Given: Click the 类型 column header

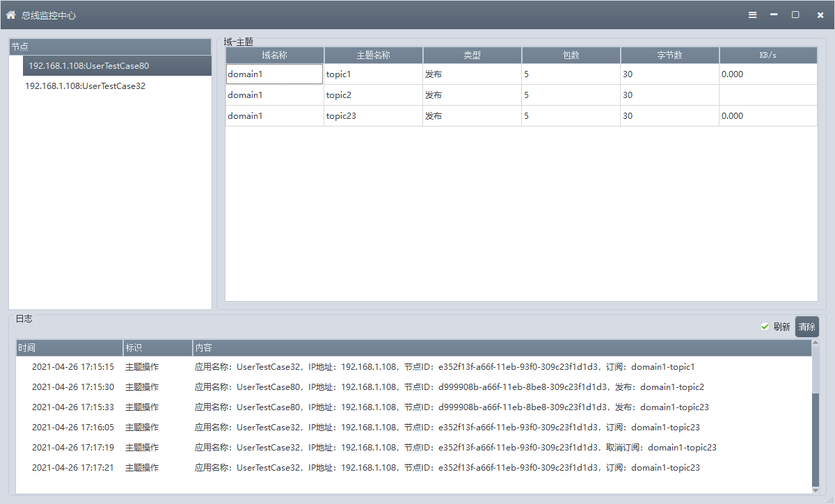Looking at the screenshot, I should (472, 56).
